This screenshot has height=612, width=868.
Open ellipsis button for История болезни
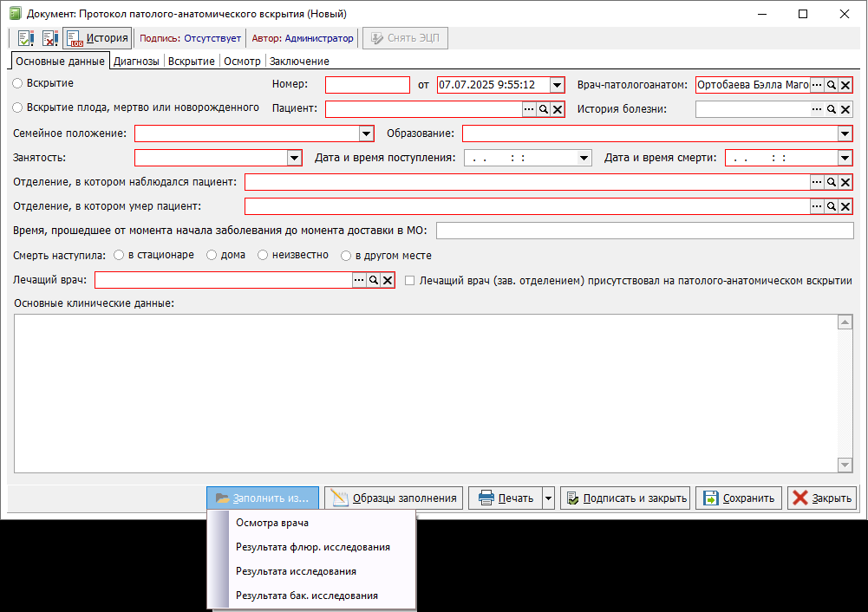[x=817, y=109]
